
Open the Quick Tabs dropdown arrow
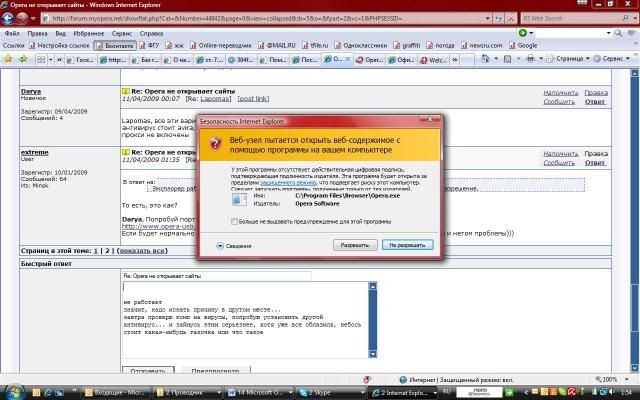point(51,60)
